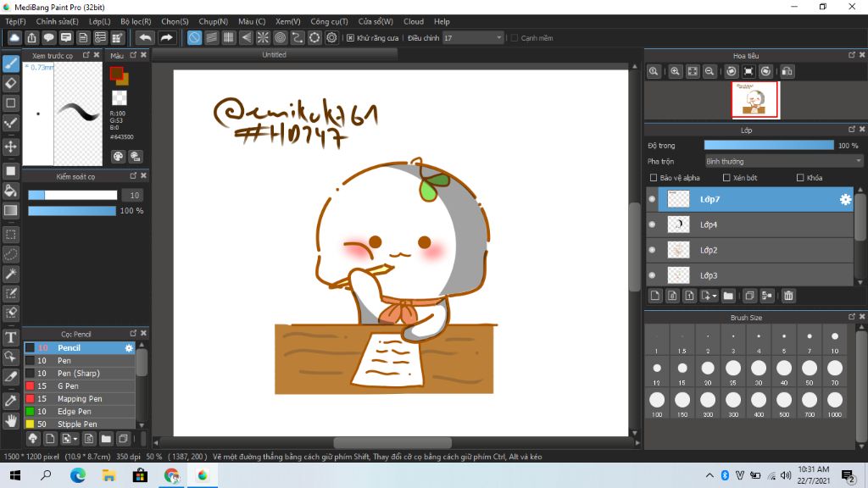Select the Pen (Sharp) brush
Image resolution: width=868 pixels, height=488 pixels.
pyautogui.click(x=79, y=374)
